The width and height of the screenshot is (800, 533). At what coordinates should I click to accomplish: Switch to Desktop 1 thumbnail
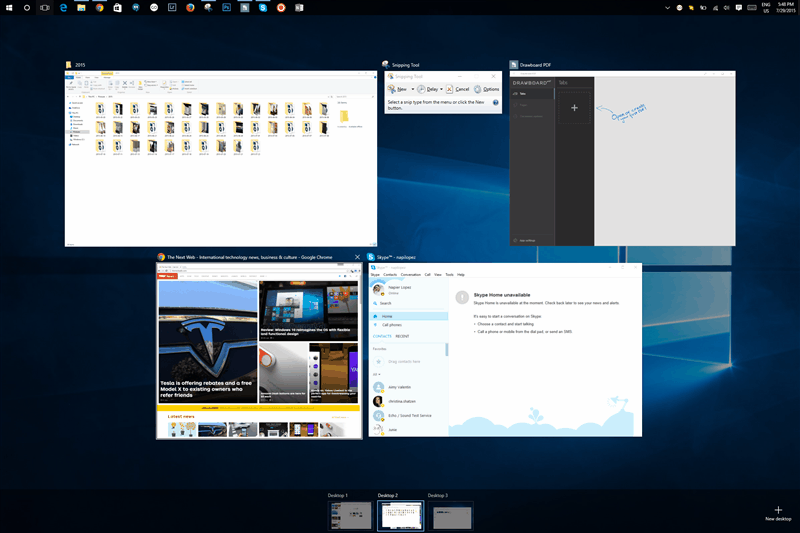point(350,515)
